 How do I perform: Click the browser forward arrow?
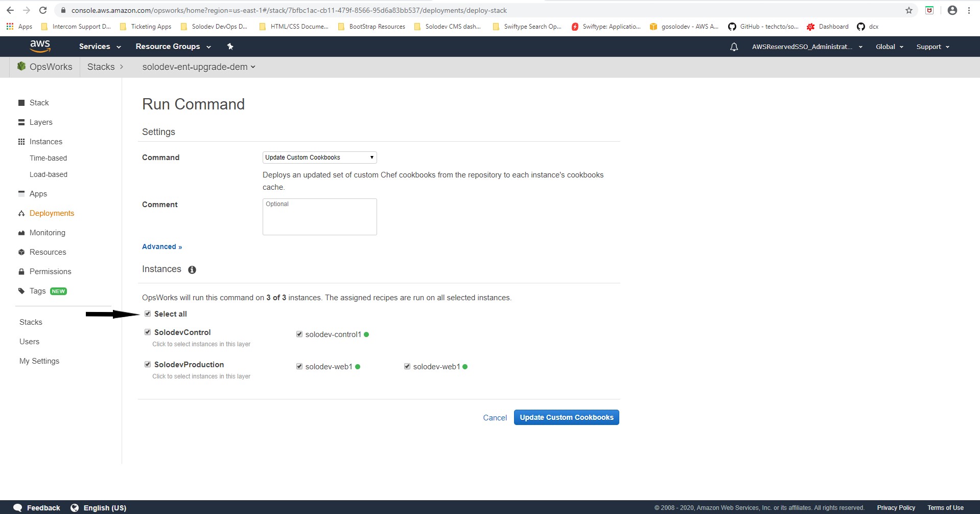click(x=27, y=10)
